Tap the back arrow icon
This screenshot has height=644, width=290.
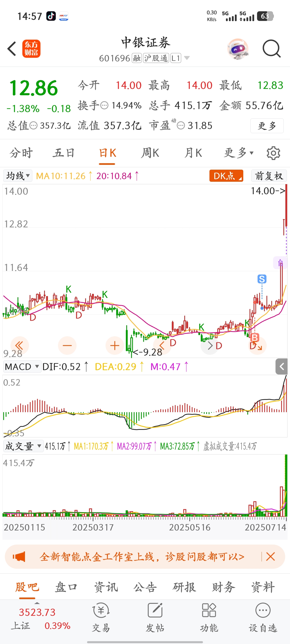[11, 49]
